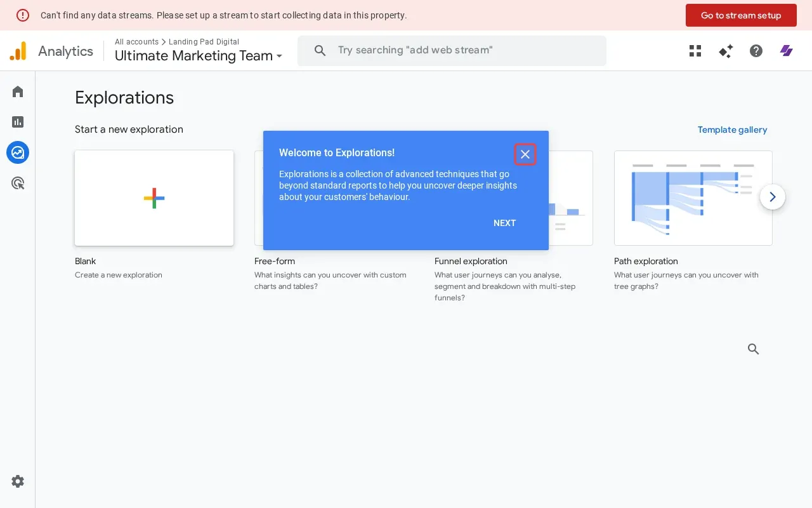The image size is (812, 508).
Task: Select the All accounts breadcrumb
Action: pyautogui.click(x=136, y=42)
